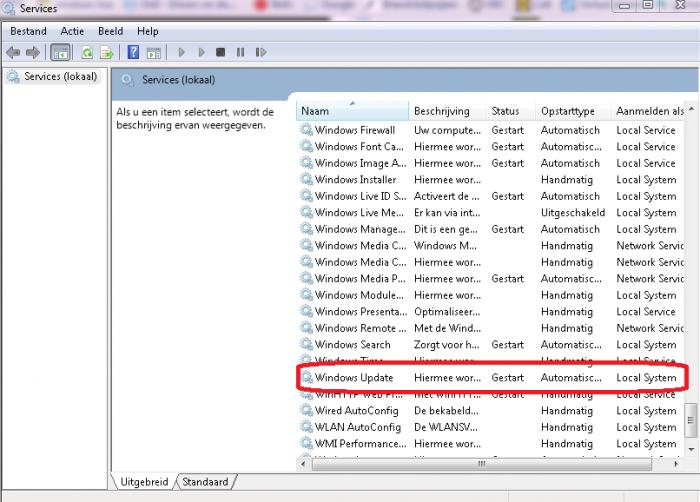The height and width of the screenshot is (502, 700).
Task: Click Uitgeschakeld startup type for Windows Live Me...
Action: click(573, 213)
